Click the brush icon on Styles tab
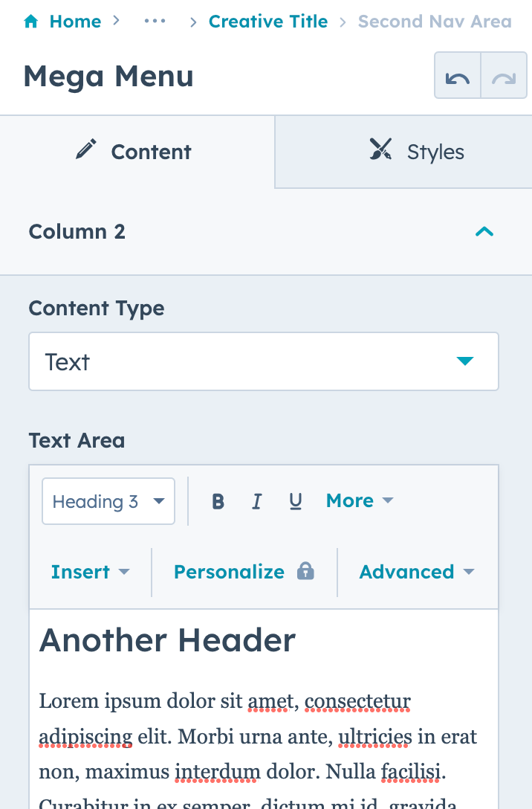532x809 pixels. [380, 151]
